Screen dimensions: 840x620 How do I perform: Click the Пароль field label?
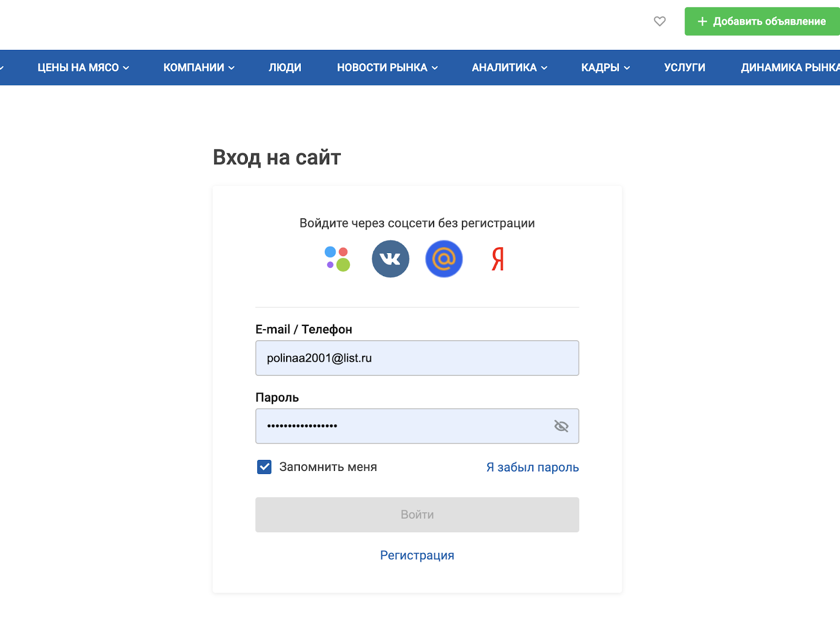pos(277,397)
